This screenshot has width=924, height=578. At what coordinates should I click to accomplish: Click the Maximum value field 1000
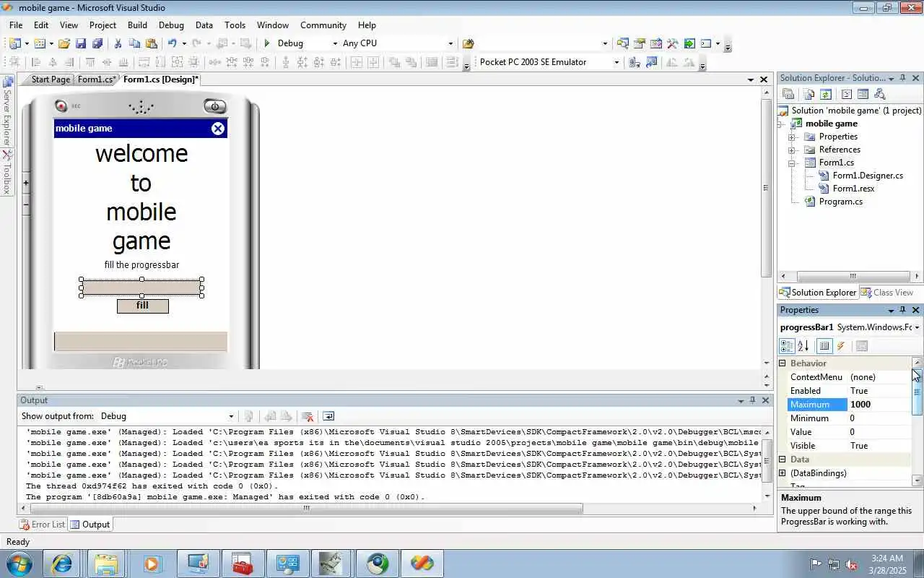click(x=880, y=405)
